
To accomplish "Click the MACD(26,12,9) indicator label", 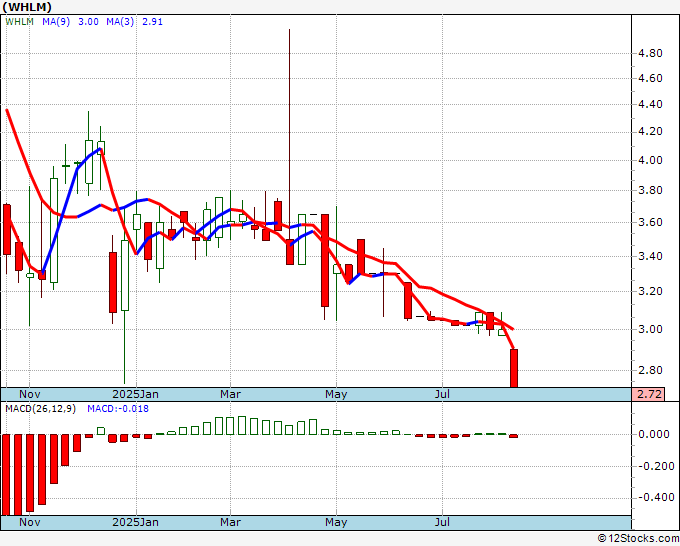I will click(40, 409).
